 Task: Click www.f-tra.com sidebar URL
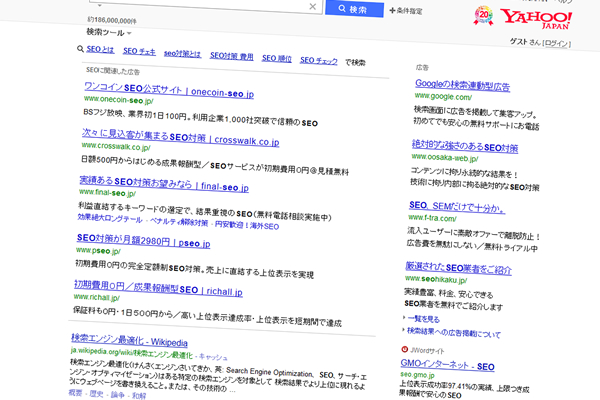click(433, 218)
